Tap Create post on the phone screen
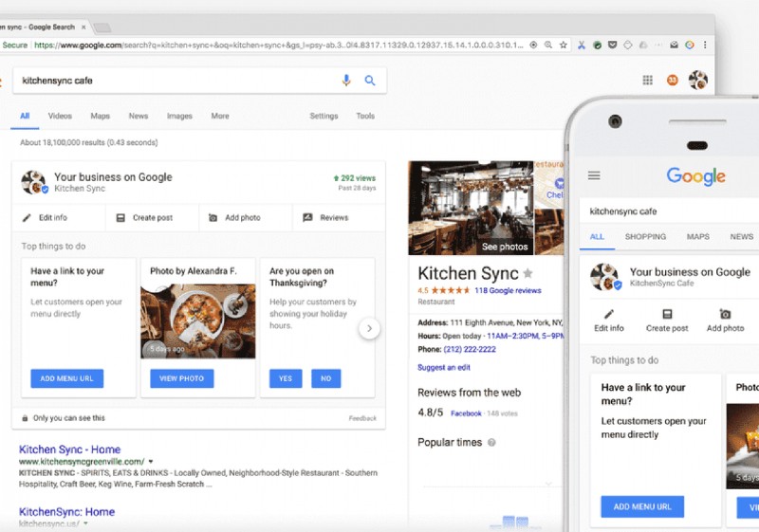This screenshot has height=532, width=759. click(x=667, y=321)
